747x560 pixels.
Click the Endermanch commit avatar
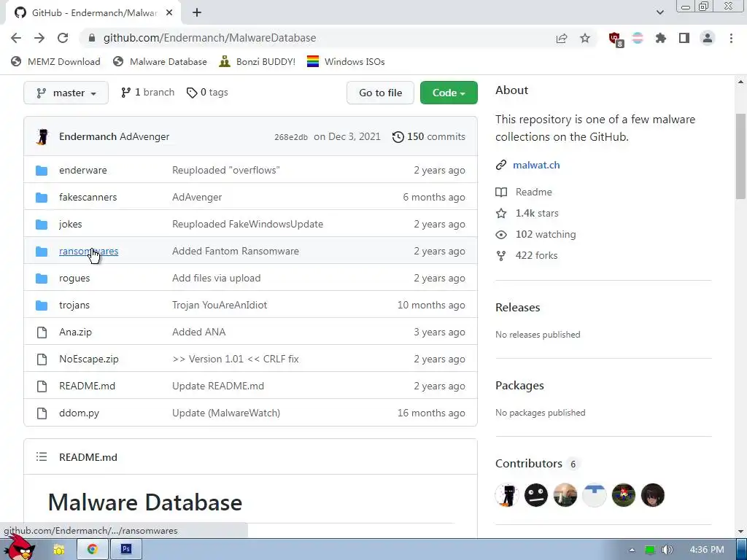42,136
